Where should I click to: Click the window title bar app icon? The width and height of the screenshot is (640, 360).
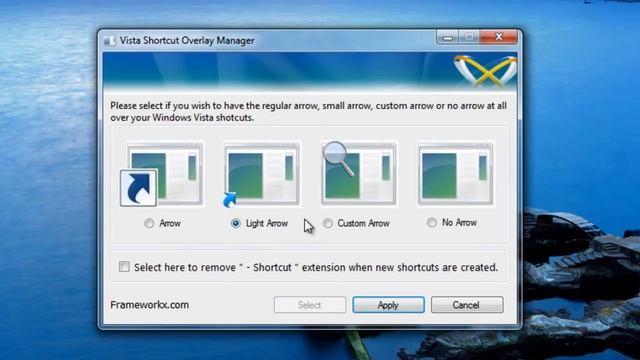coord(109,40)
